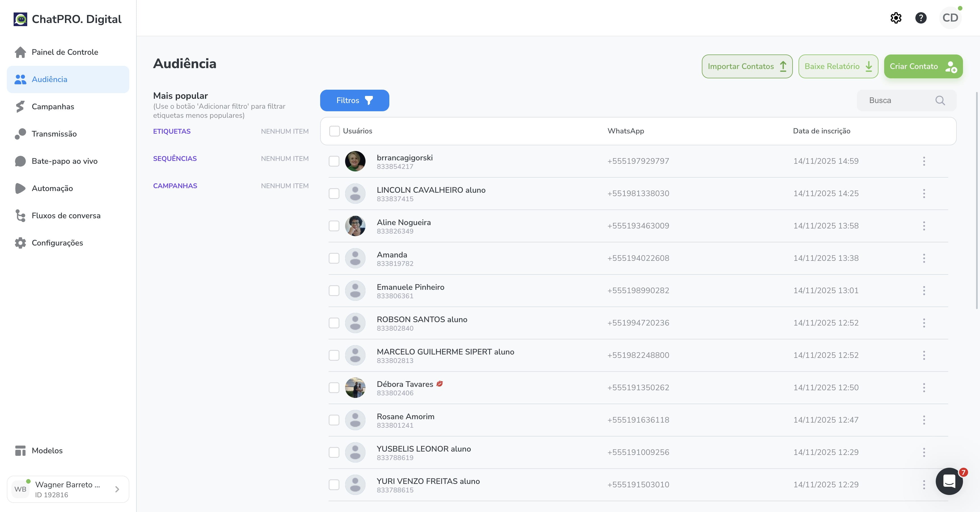Click the Data de inscrição column header
The width and height of the screenshot is (980, 512).
[821, 131]
